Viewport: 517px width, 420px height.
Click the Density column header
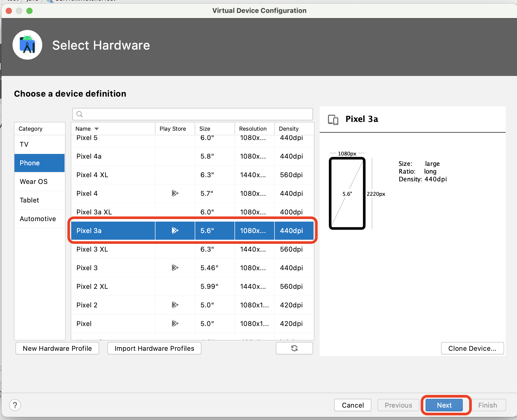pos(288,129)
